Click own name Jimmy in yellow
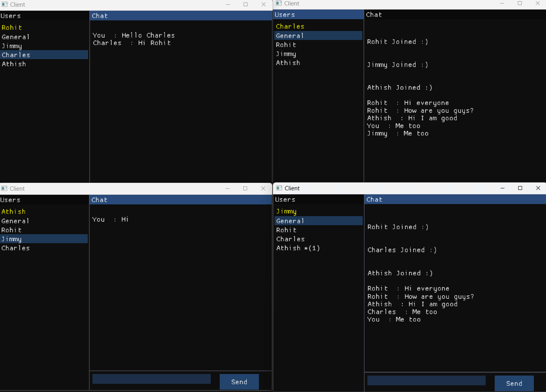 click(286, 211)
